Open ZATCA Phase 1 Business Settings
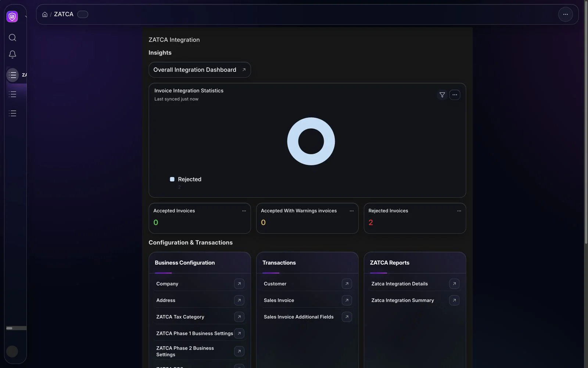This screenshot has height=368, width=588. (194, 333)
